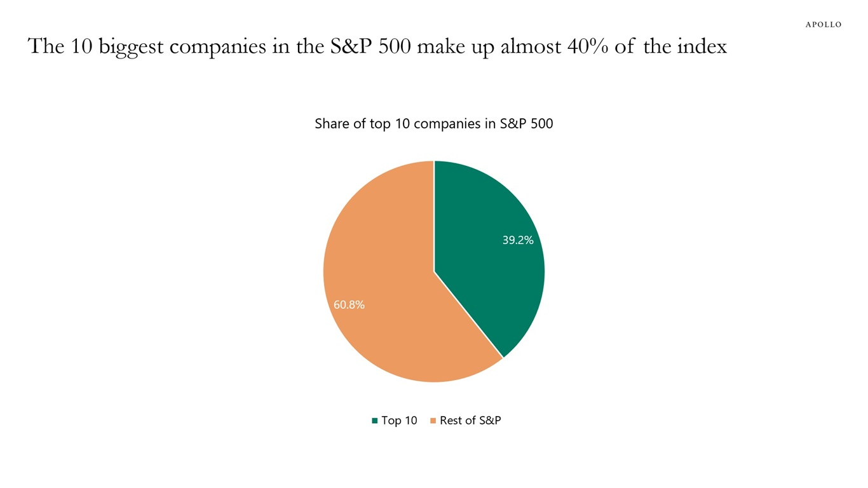868x488 pixels.
Task: Click the 39.2% data label
Action: point(518,240)
